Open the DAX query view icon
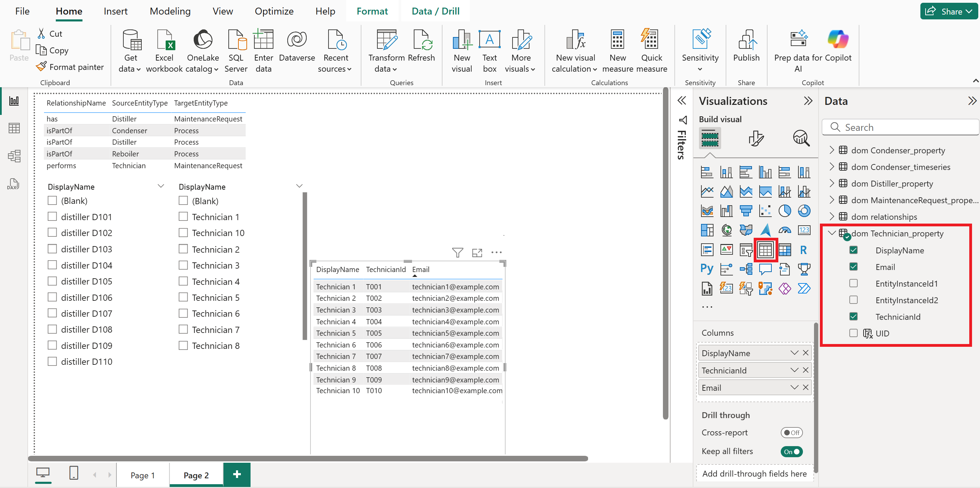The height and width of the screenshot is (488, 980). pyautogui.click(x=14, y=184)
